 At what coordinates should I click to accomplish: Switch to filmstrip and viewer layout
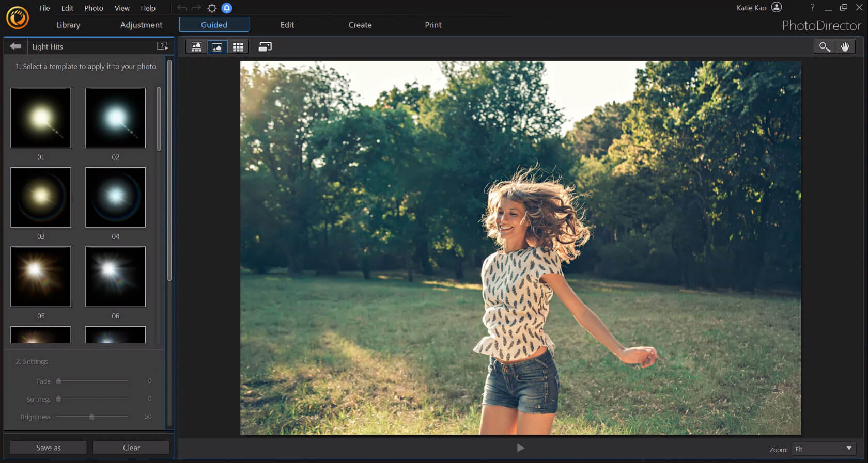pos(196,47)
